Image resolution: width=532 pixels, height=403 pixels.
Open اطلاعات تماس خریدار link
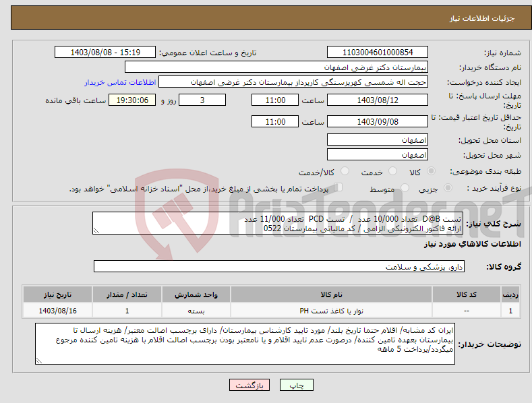120,82
